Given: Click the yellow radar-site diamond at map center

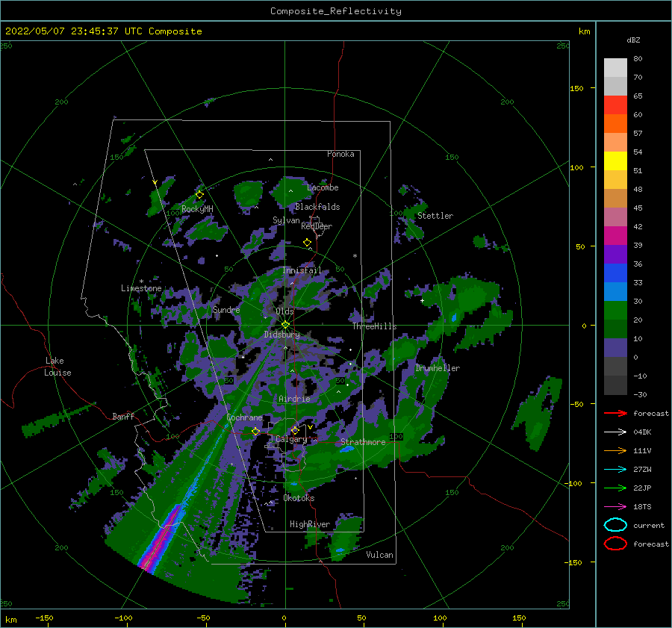Looking at the screenshot, I should (285, 325).
